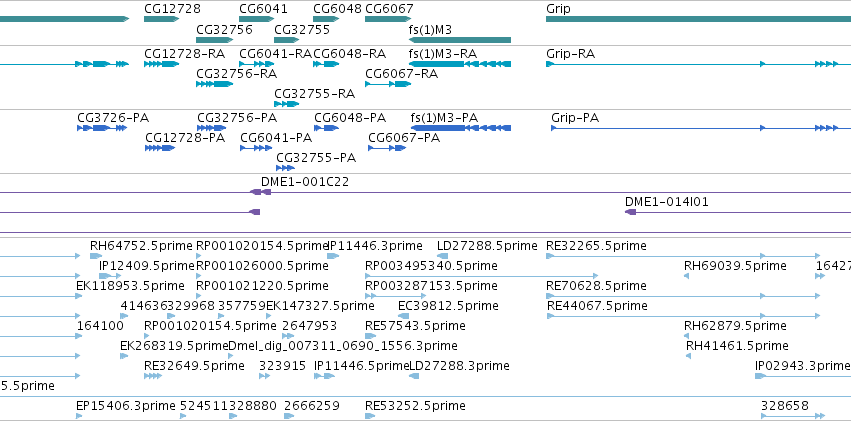Click the CG3726-PA protein feature
This screenshot has height=421, width=851.
tap(102, 128)
